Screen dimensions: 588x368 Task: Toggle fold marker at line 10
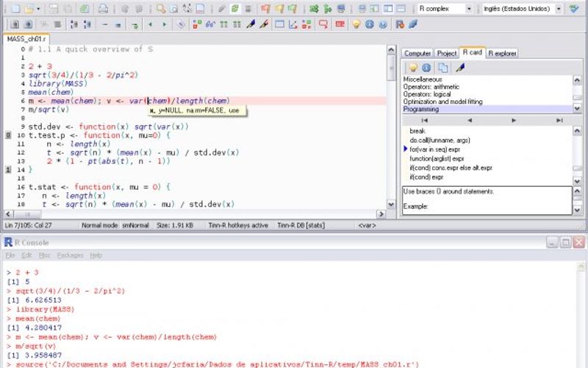click(8, 135)
